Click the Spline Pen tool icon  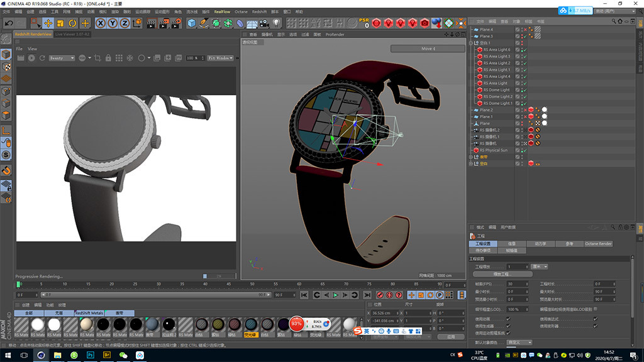click(204, 23)
